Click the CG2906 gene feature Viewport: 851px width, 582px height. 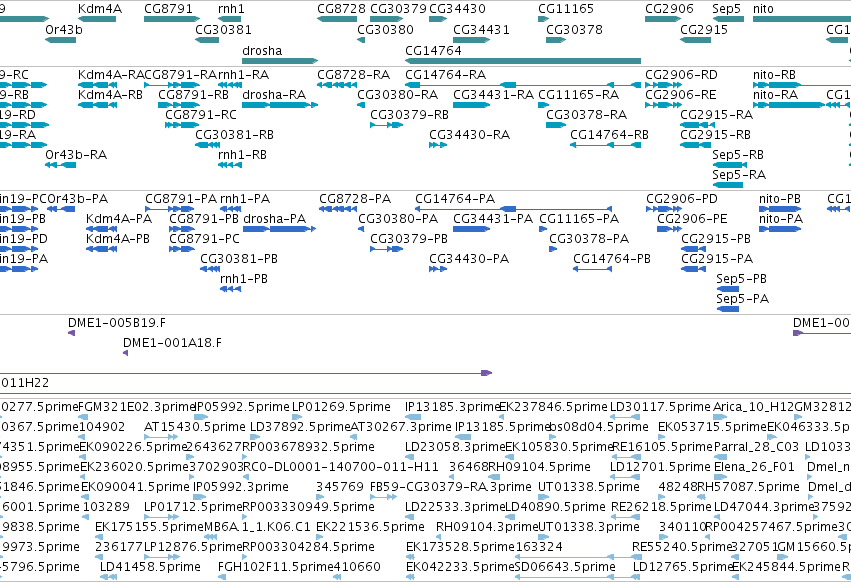(x=663, y=19)
